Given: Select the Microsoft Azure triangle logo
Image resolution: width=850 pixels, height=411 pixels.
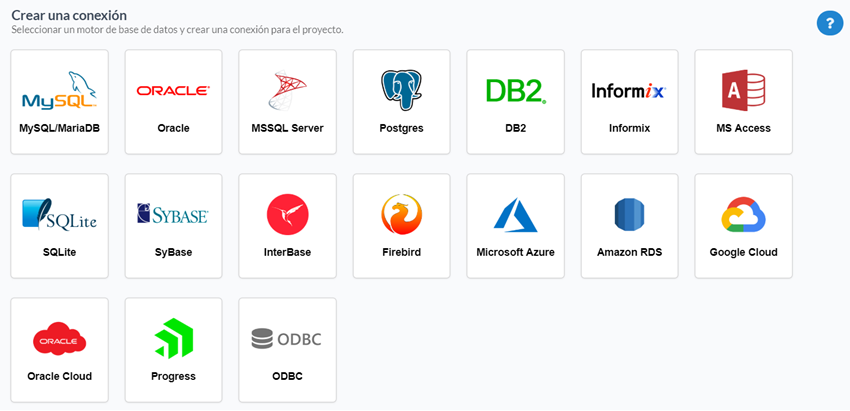Looking at the screenshot, I should (x=516, y=215).
